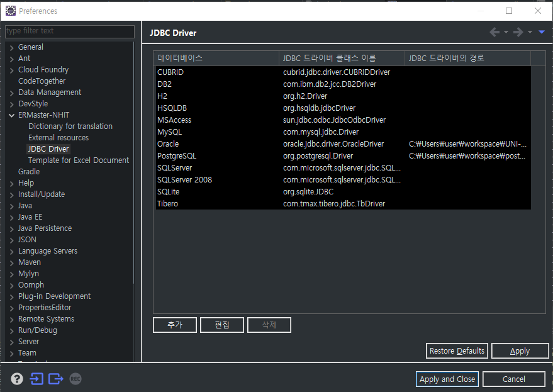Click the Help question mark icon

[x=17, y=379]
